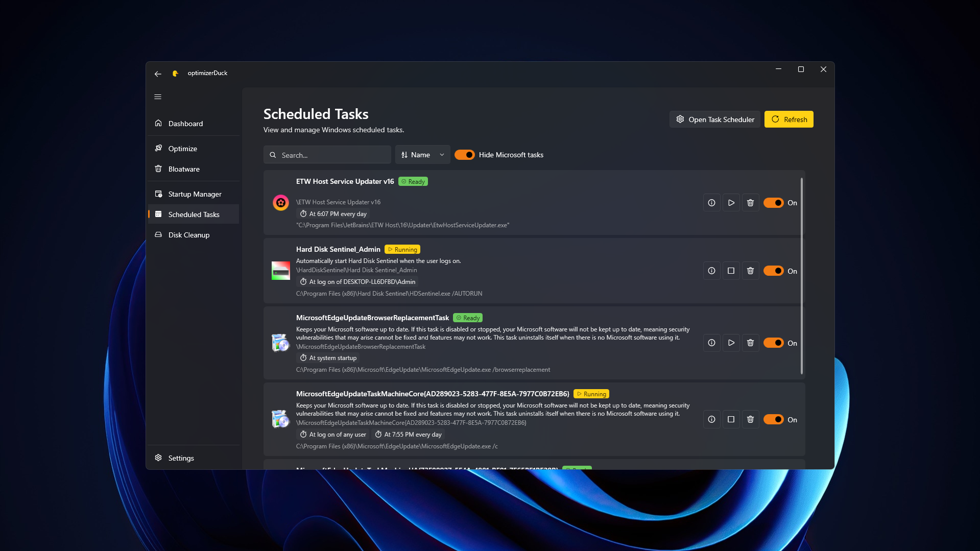Image resolution: width=980 pixels, height=551 pixels.
Task: Select Startup Manager in sidebar
Action: point(194,194)
